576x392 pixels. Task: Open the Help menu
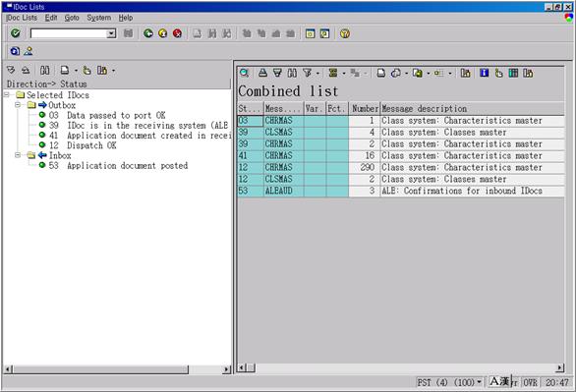click(126, 18)
